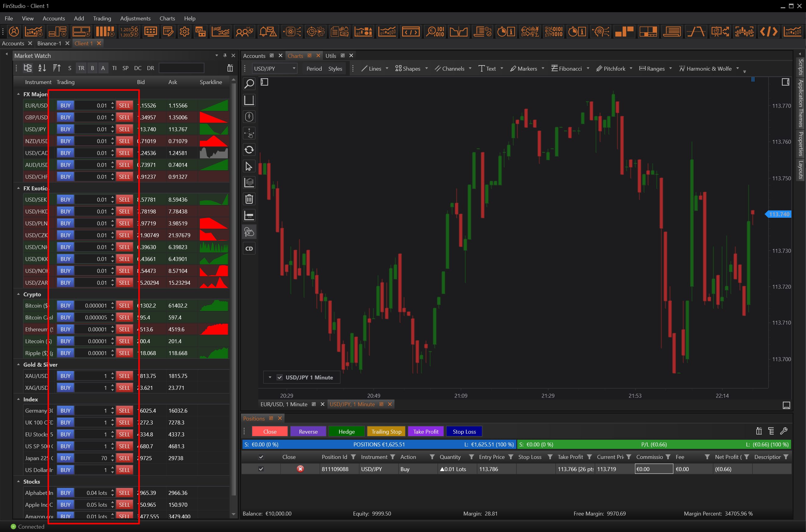Image resolution: width=806 pixels, height=532 pixels.
Task: Click the one-click trading hand icon
Action: click(249, 232)
